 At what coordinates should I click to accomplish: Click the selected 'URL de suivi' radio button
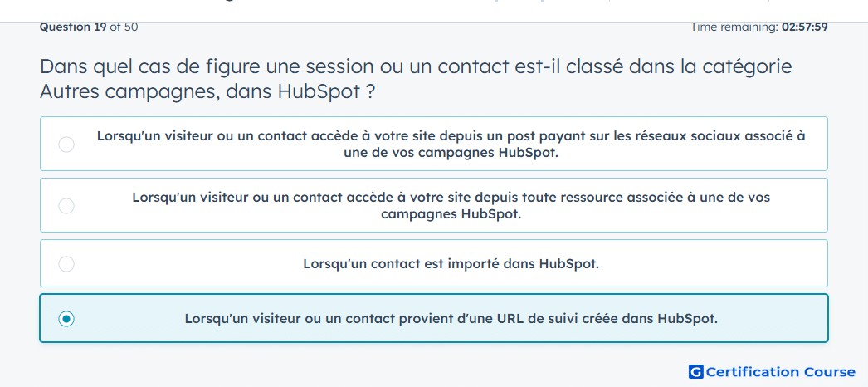[x=66, y=319]
